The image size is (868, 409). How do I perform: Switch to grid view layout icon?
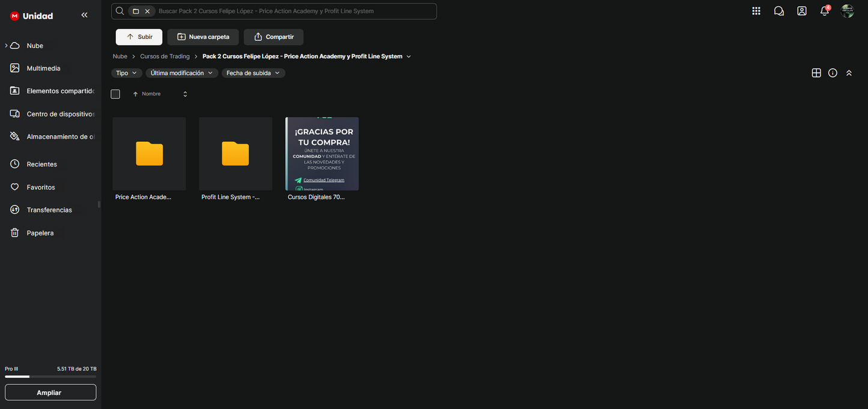point(816,73)
